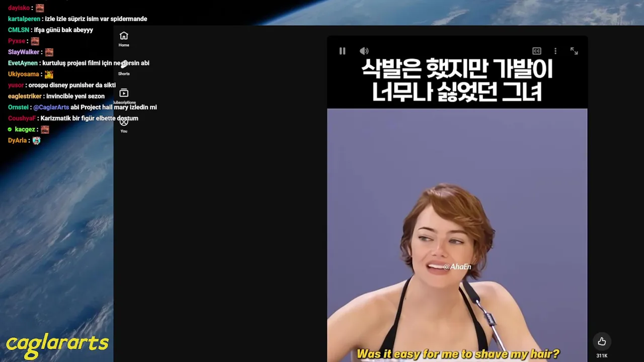Screen dimensions: 644x362
Task: Mute the video volume
Action: (x=364, y=51)
